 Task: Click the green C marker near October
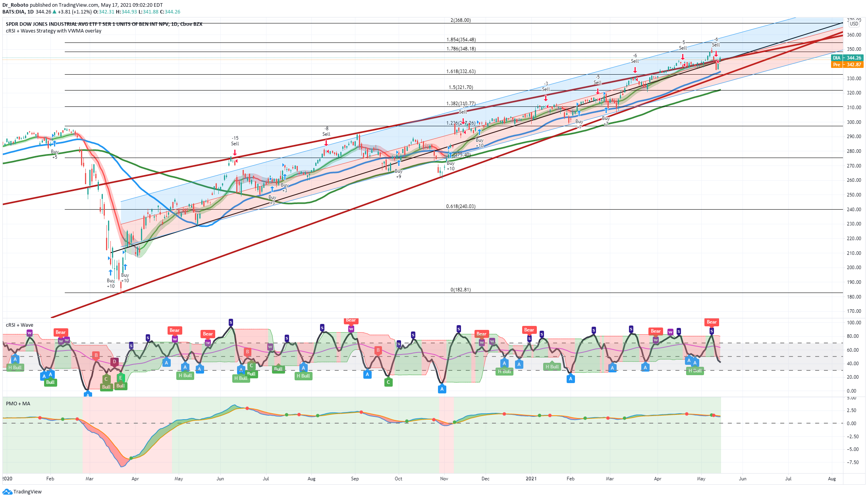388,382
